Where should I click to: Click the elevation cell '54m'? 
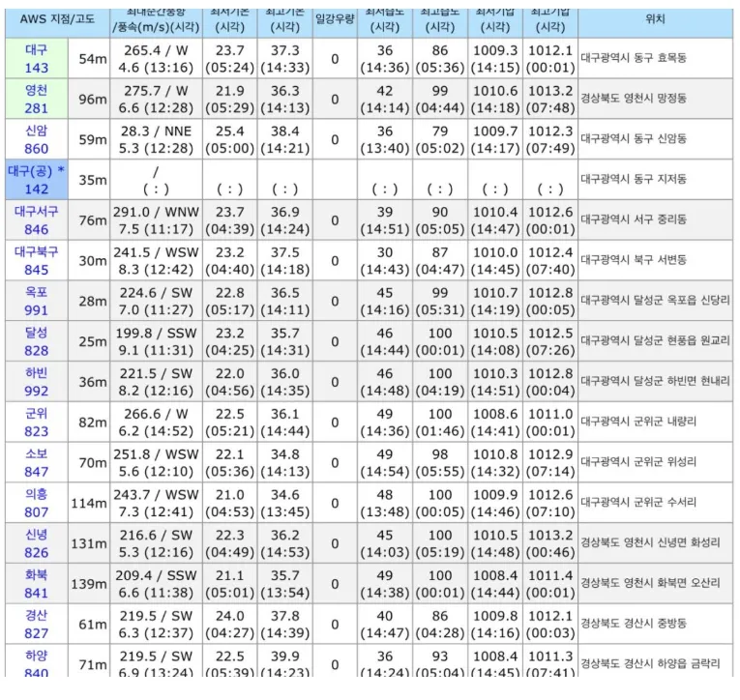[x=93, y=59]
